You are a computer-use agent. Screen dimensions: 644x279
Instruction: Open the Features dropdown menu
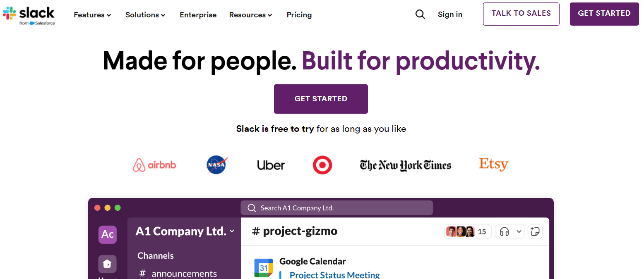coord(92,14)
